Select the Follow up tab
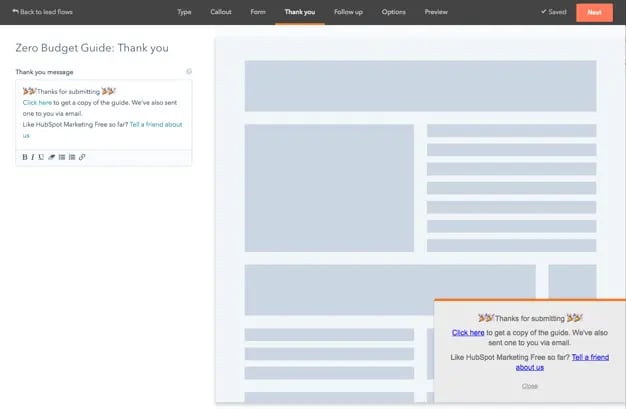626x409 pixels. [349, 12]
